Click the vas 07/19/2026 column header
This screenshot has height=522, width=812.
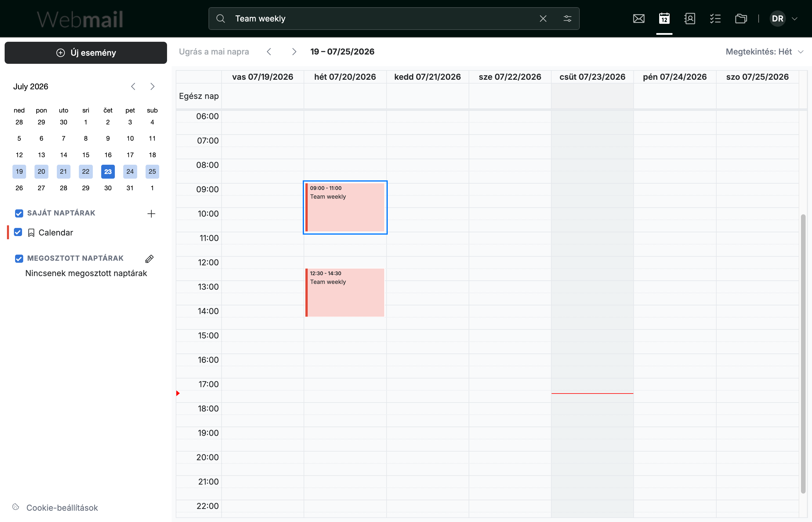(x=263, y=77)
